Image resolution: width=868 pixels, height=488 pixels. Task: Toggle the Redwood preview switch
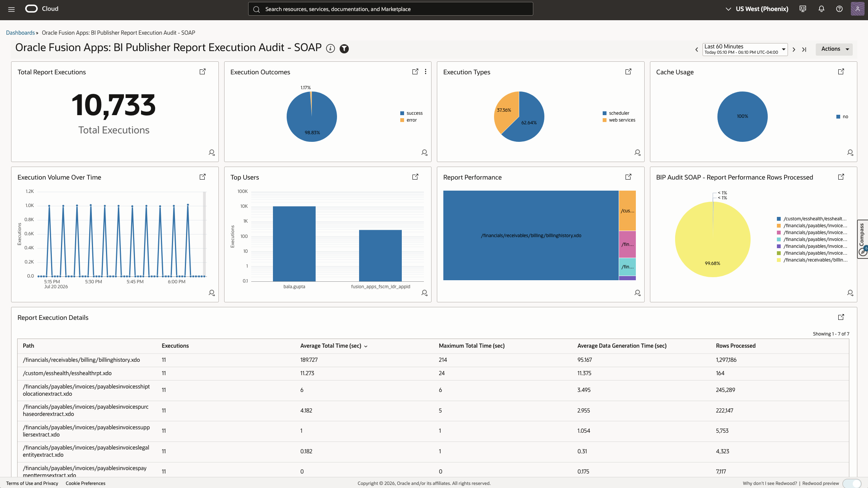pyautogui.click(x=852, y=483)
